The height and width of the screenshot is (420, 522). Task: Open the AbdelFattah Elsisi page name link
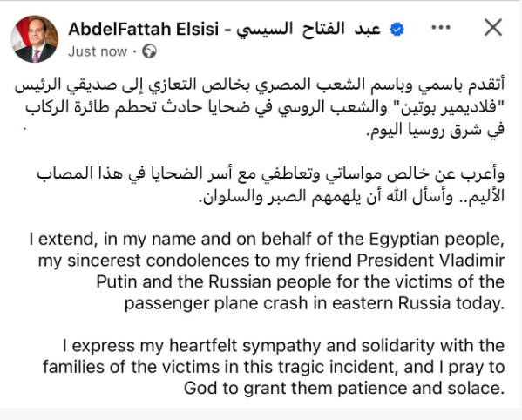[x=144, y=29]
